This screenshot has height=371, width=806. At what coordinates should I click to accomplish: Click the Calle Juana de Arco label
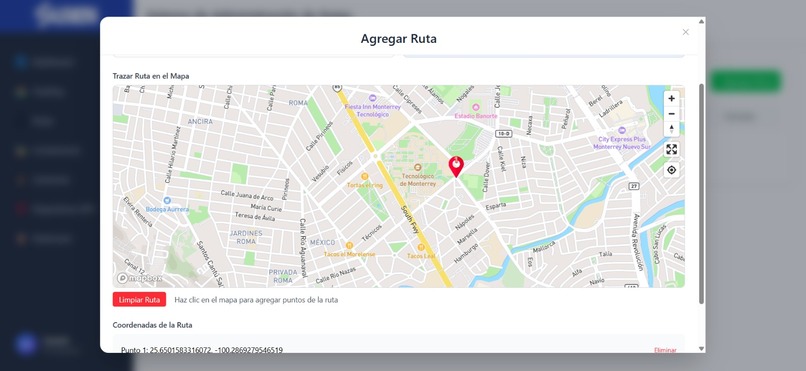[x=247, y=195]
